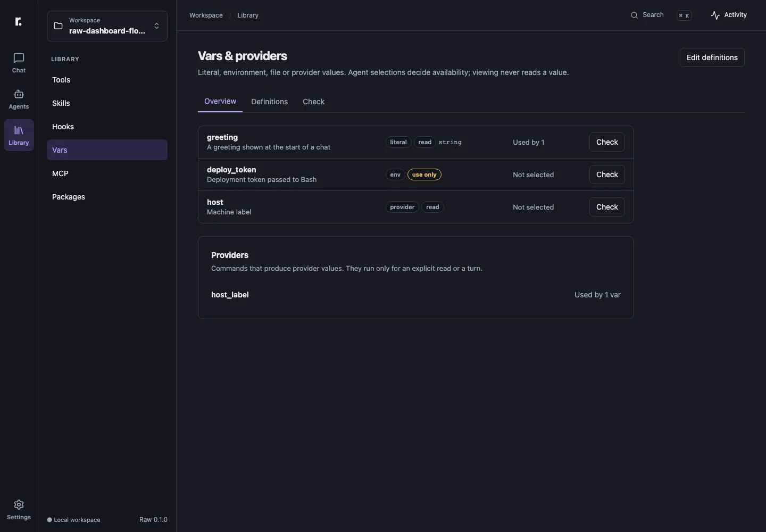Switch to the Check tab
Screen dimensions: 766x532
click(313, 102)
